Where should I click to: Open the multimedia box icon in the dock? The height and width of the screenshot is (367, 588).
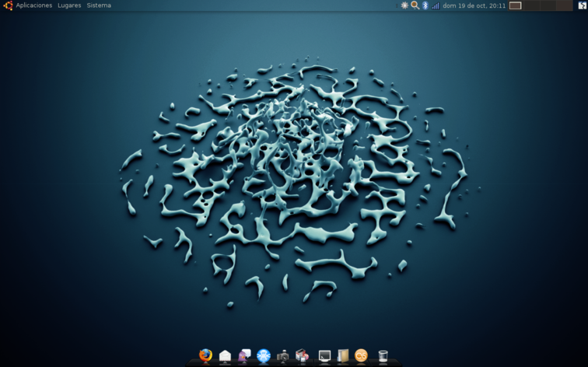point(303,355)
